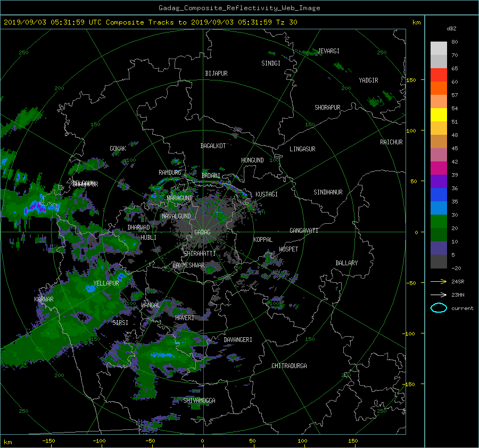Click the GOKAK city label
Viewport: 479px width, 448px height.
[118, 149]
